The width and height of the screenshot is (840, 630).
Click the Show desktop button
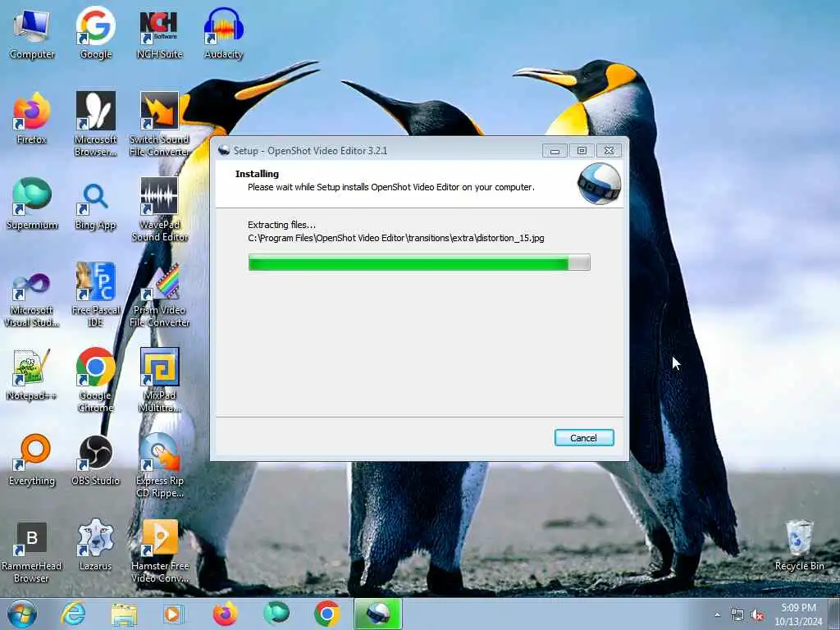(x=834, y=614)
